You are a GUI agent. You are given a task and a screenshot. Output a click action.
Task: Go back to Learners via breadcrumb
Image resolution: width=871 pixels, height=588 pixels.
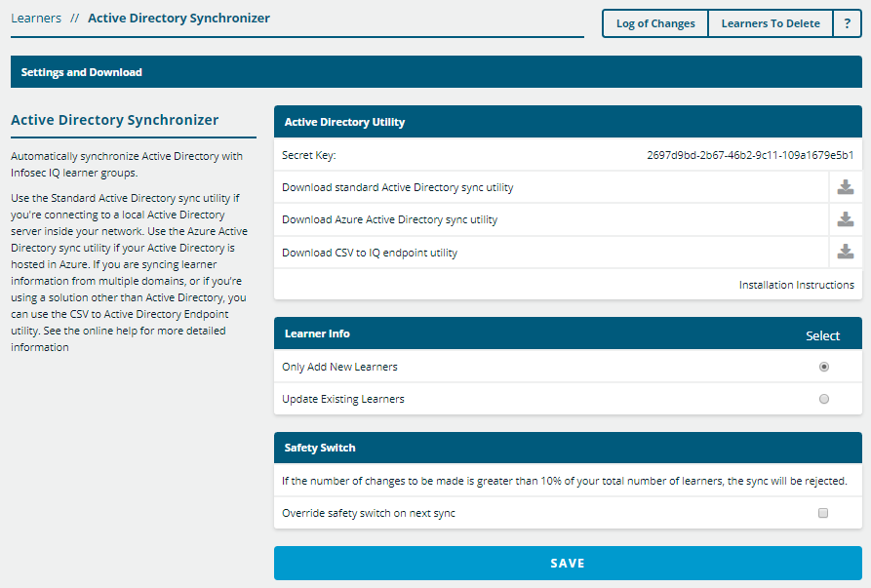point(36,19)
